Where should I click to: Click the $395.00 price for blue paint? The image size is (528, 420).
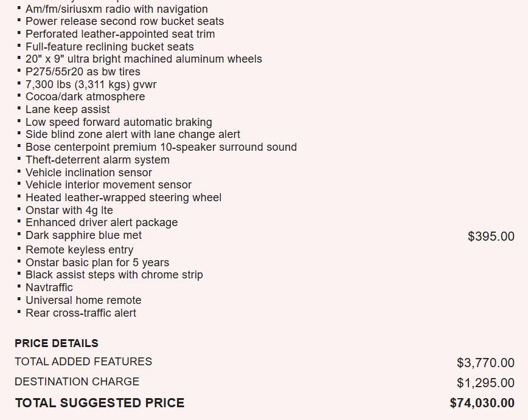click(x=491, y=236)
